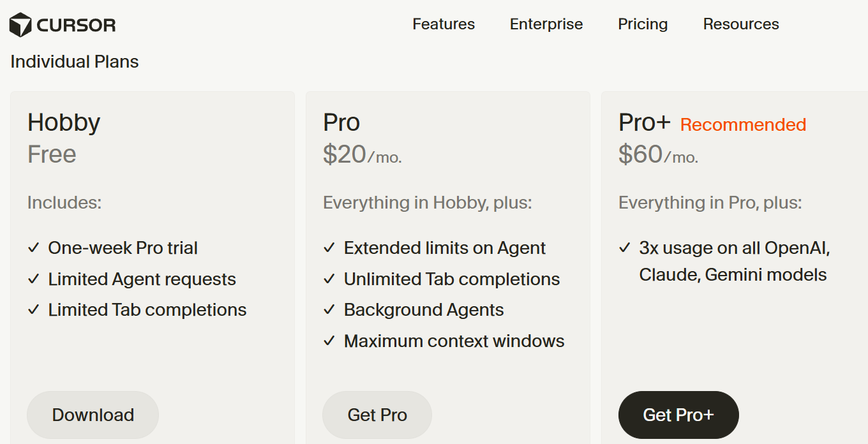Open the Pricing nav link

point(643,24)
